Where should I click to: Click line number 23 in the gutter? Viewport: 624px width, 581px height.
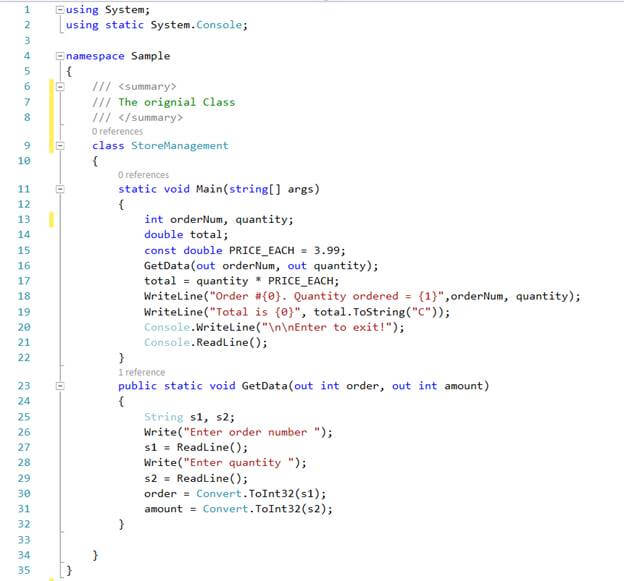[24, 386]
